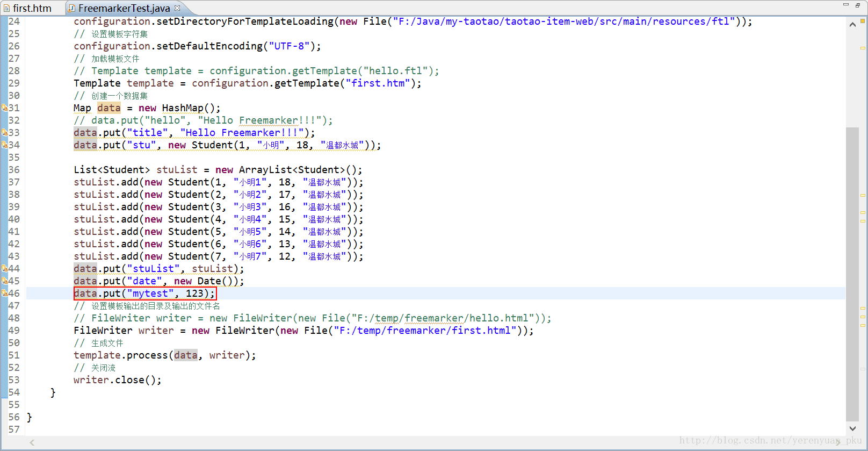Viewport: 868px width, 451px height.
Task: Click the comment 关闭流
Action: [95, 368]
